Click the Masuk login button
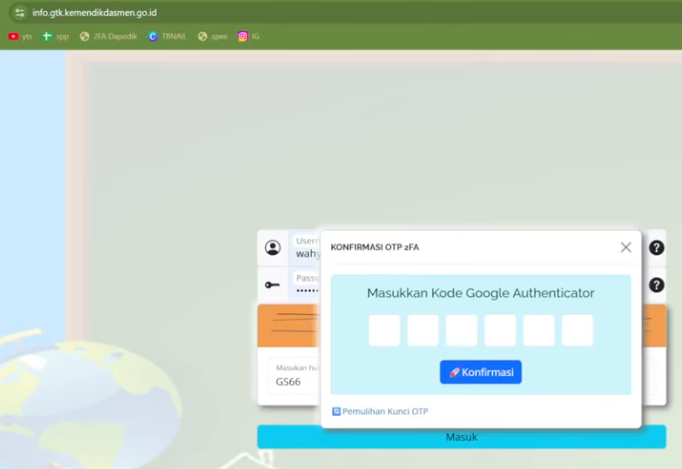Viewport: 682px width, 469px height. tap(461, 437)
